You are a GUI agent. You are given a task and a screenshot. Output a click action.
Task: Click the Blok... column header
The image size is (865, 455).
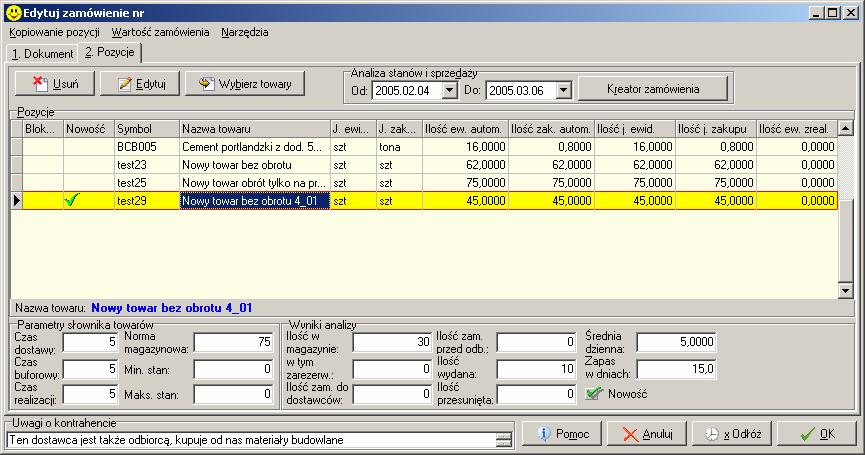click(x=43, y=129)
